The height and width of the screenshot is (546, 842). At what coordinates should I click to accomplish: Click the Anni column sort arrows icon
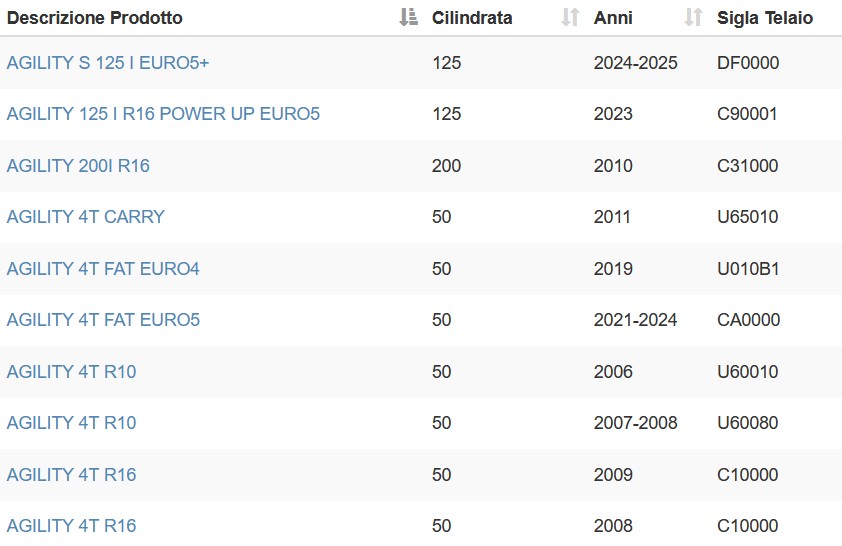pyautogui.click(x=693, y=17)
